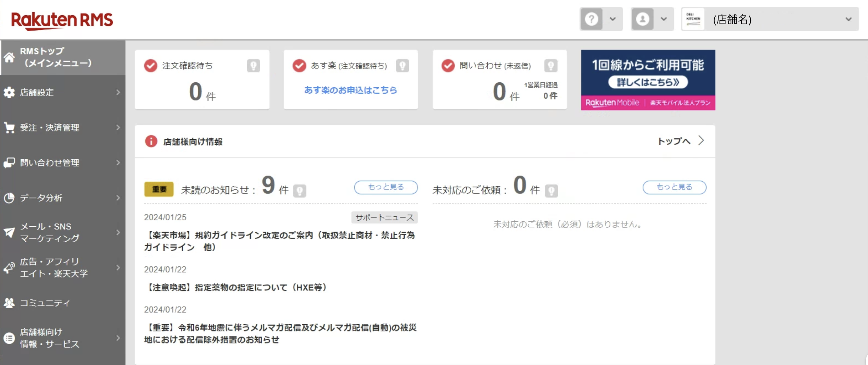Open the 店舗名 shop selector dropdown

pyautogui.click(x=770, y=19)
